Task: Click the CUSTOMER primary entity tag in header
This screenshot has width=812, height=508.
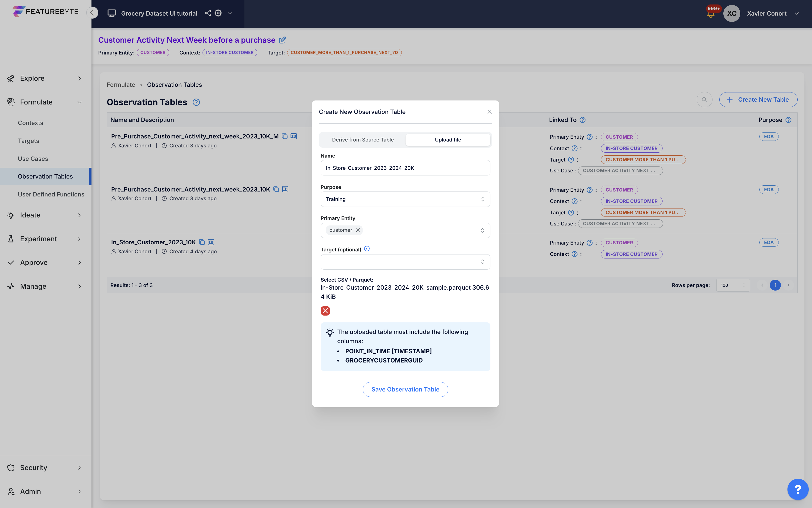Action: [x=153, y=52]
